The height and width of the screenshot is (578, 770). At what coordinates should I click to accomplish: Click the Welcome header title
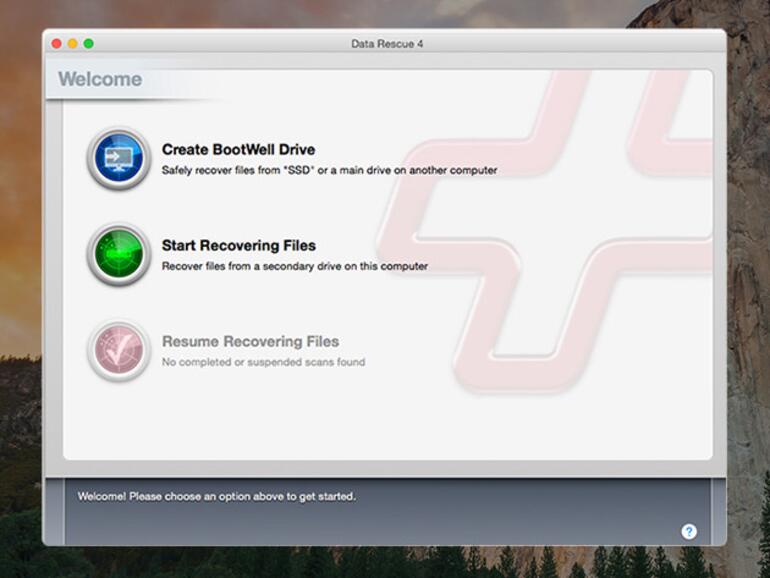(100, 79)
